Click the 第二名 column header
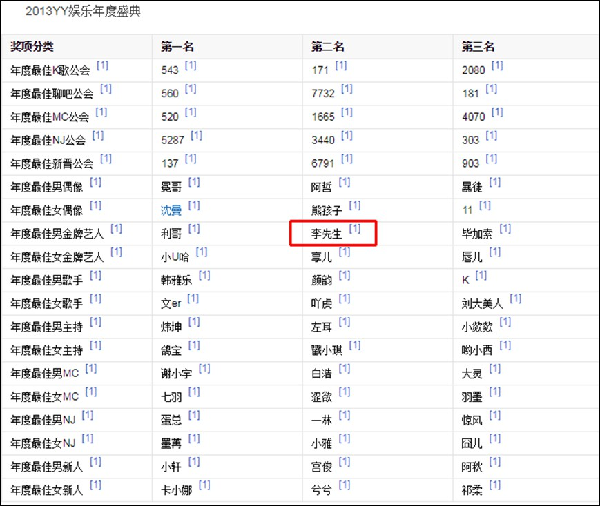This screenshot has height=506, width=600. [x=328, y=47]
